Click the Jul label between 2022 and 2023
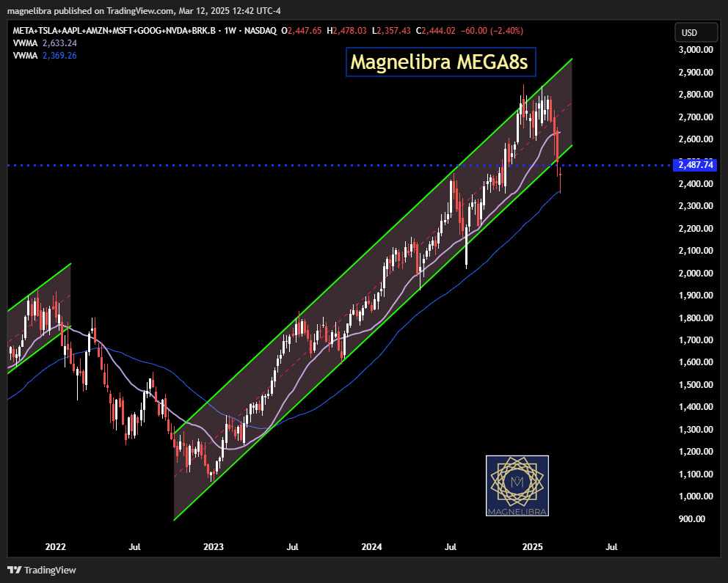728x583 pixels. pos(134,547)
